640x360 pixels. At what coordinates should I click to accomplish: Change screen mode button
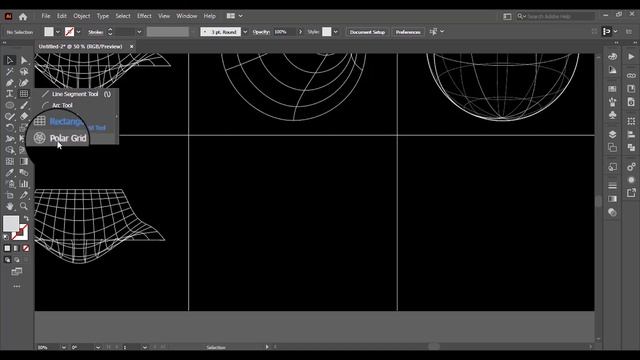(x=17, y=271)
